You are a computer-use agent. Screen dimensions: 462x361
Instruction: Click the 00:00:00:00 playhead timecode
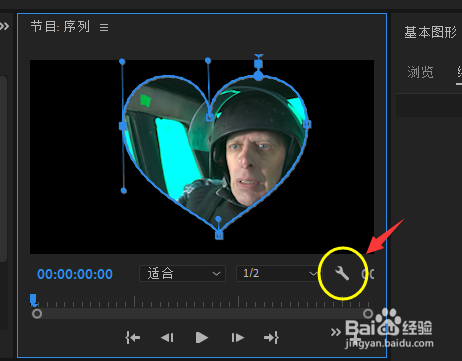[75, 274]
